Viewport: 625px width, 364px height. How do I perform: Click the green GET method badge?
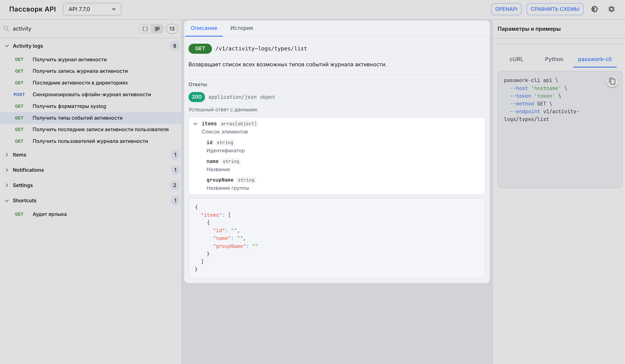coord(200,49)
